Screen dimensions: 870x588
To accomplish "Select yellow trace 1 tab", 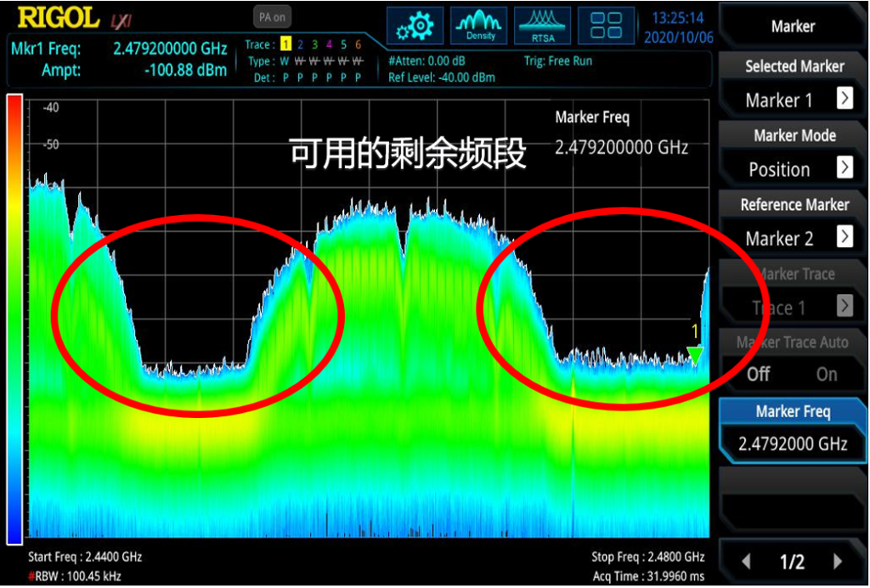I will click(286, 44).
